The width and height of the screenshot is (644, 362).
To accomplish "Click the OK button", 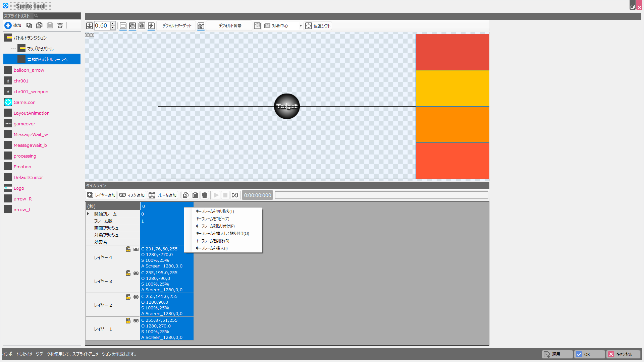I will pyautogui.click(x=589, y=354).
